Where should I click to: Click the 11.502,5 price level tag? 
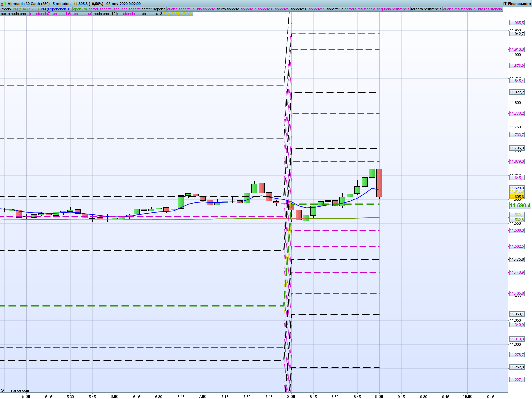[x=517, y=246]
